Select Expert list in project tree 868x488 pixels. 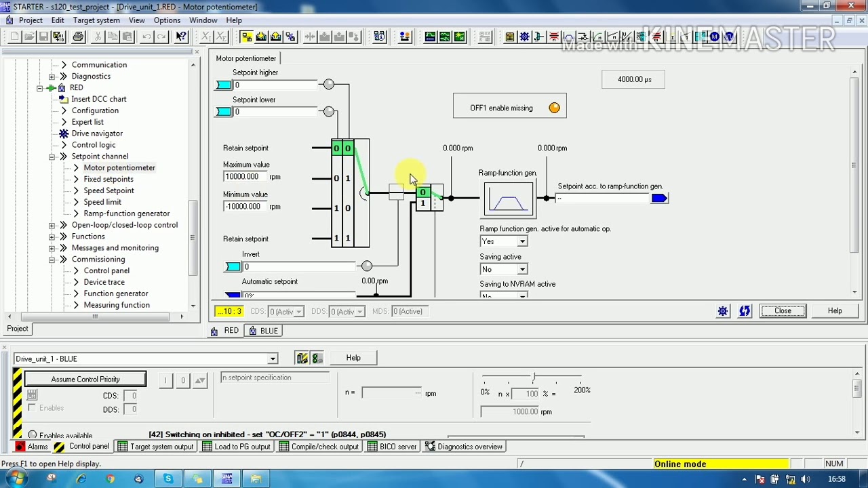pos(87,122)
